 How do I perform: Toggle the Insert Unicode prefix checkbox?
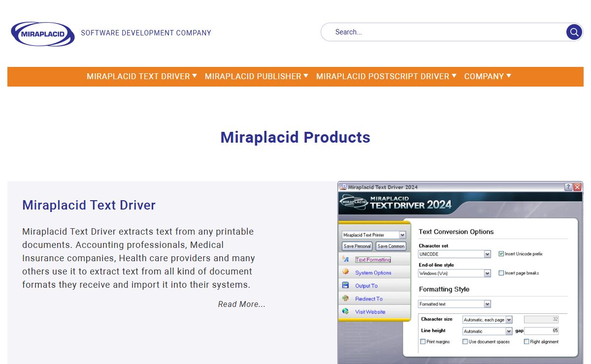(501, 254)
